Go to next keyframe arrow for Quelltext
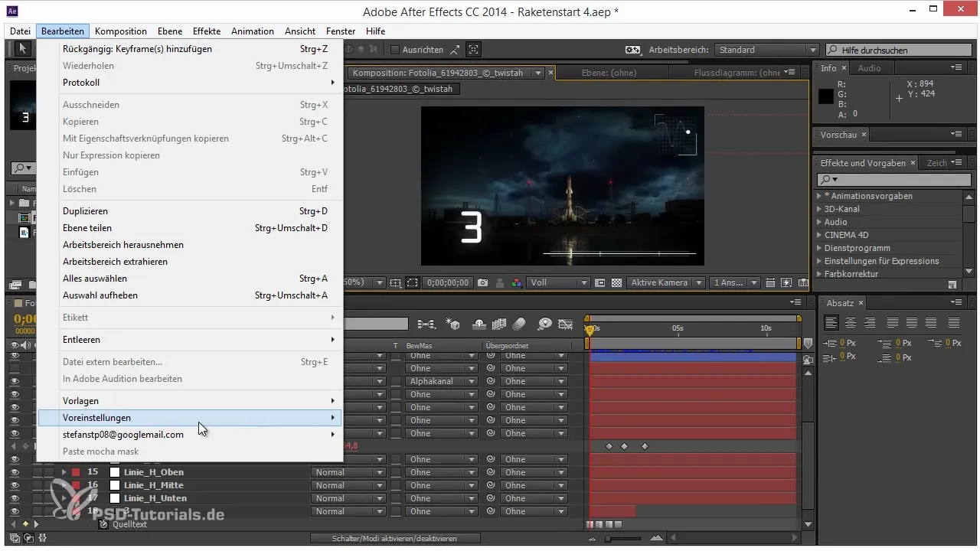The width and height of the screenshot is (980, 551). point(36,524)
